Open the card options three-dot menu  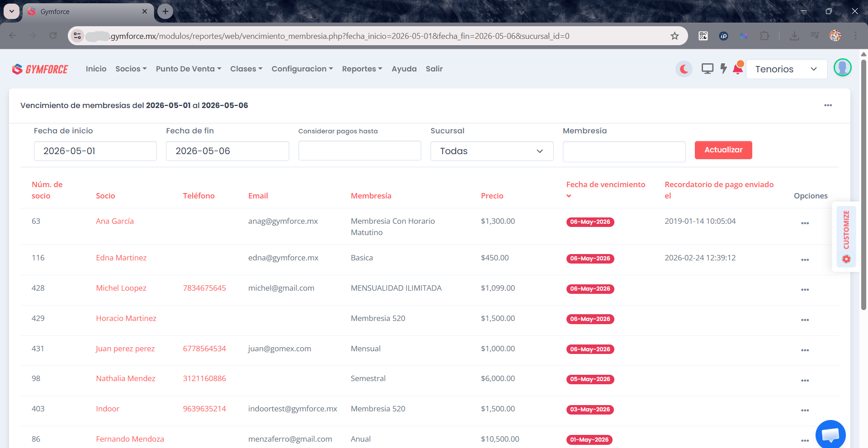pos(828,105)
